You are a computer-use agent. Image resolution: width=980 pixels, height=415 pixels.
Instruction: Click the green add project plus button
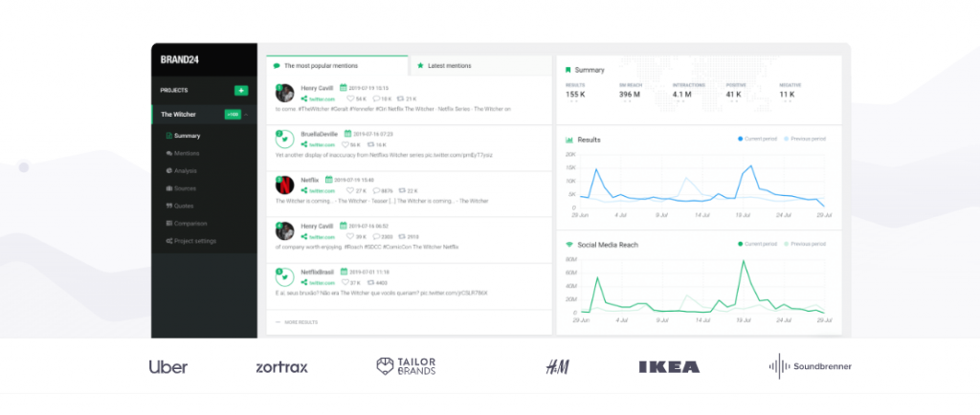click(x=241, y=91)
